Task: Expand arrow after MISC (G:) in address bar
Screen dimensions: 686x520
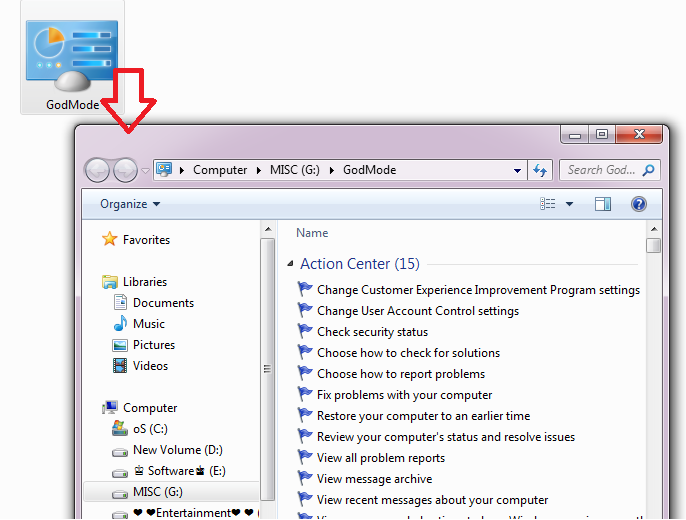Action: click(x=332, y=170)
